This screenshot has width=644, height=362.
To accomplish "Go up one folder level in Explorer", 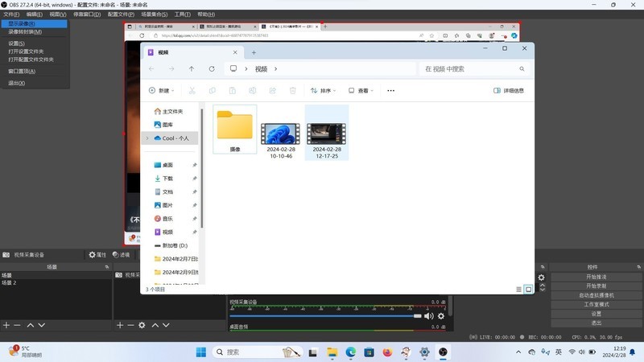I will (x=192, y=69).
